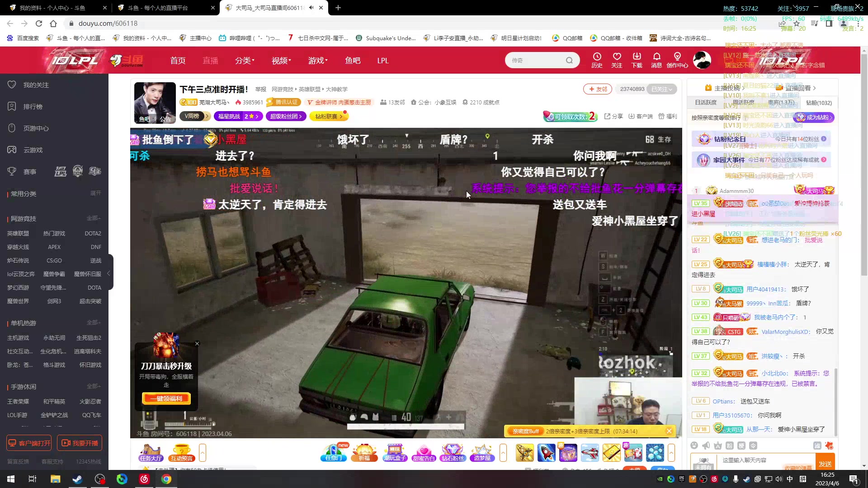The image size is (868, 488).
Task: Go to 首页 home in navigation
Action: 178,61
